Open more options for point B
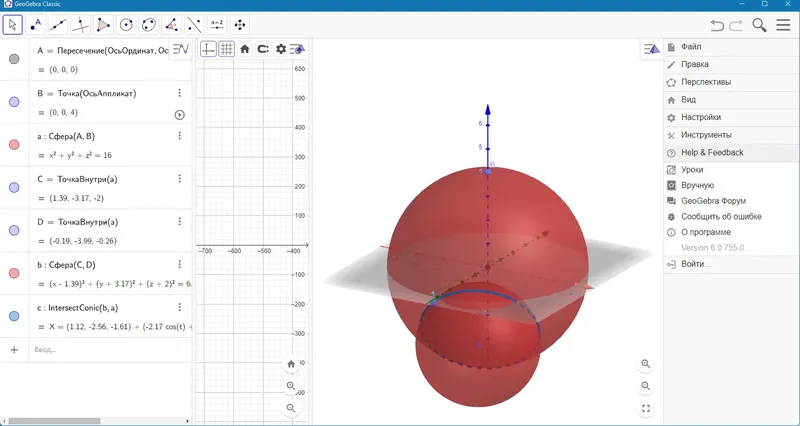The image size is (800, 426). click(x=180, y=93)
